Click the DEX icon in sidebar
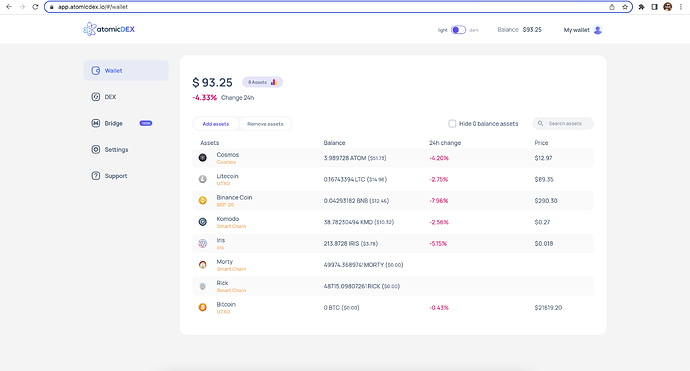Screen dimensions: 690x371 click(x=95, y=97)
